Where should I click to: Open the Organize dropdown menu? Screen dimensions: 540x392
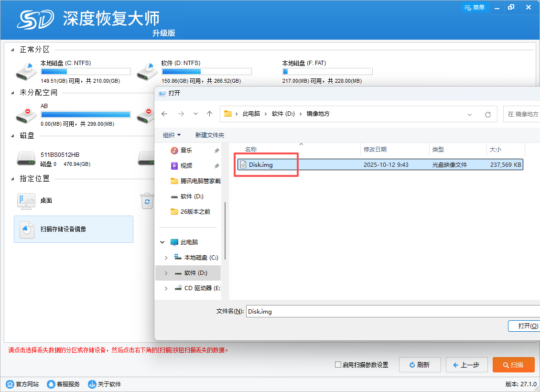click(x=172, y=135)
